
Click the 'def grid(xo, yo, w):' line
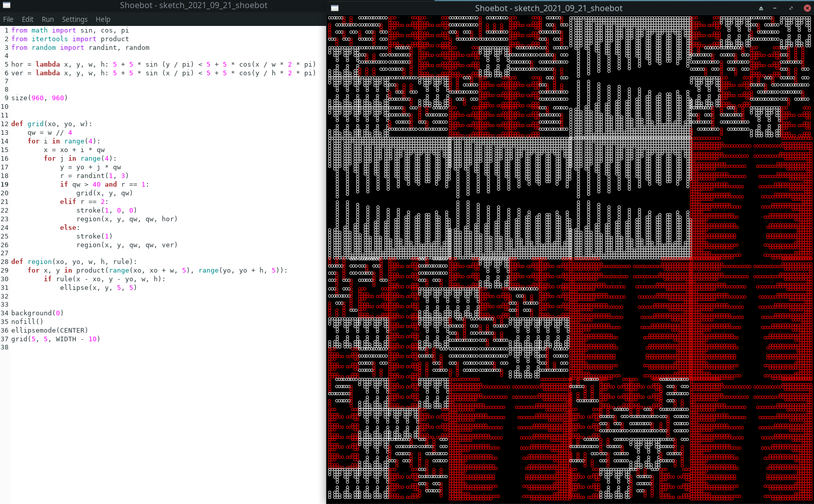(x=51, y=124)
